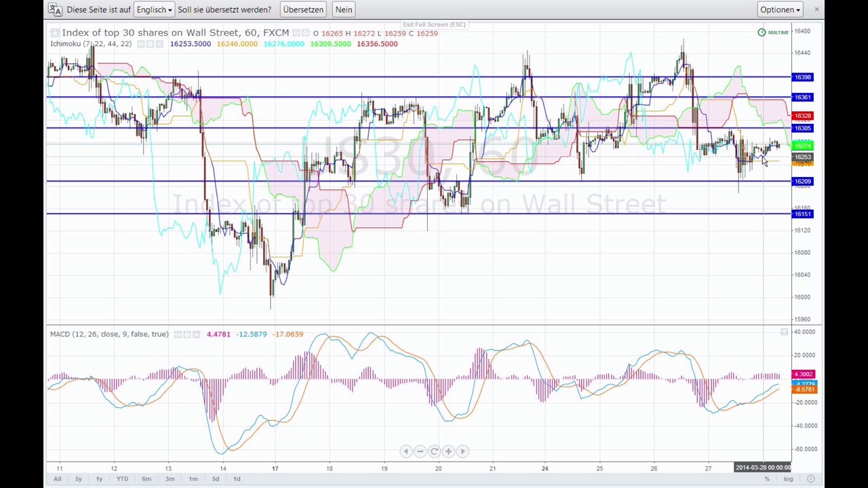The image size is (868, 488).
Task: Click the 2014-03-28 00:00:00 date label
Action: [763, 468]
